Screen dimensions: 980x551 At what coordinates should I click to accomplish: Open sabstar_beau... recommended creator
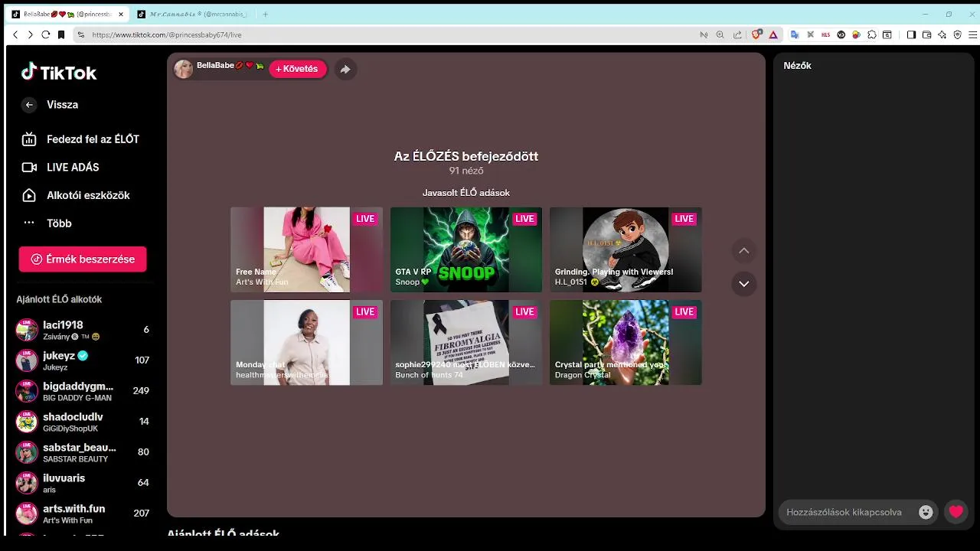(83, 452)
